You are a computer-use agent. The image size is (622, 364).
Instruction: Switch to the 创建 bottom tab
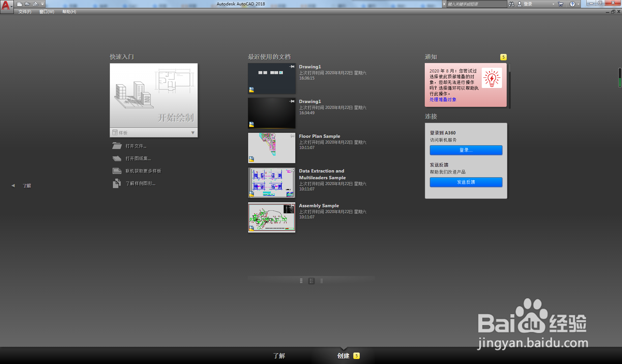(x=343, y=356)
